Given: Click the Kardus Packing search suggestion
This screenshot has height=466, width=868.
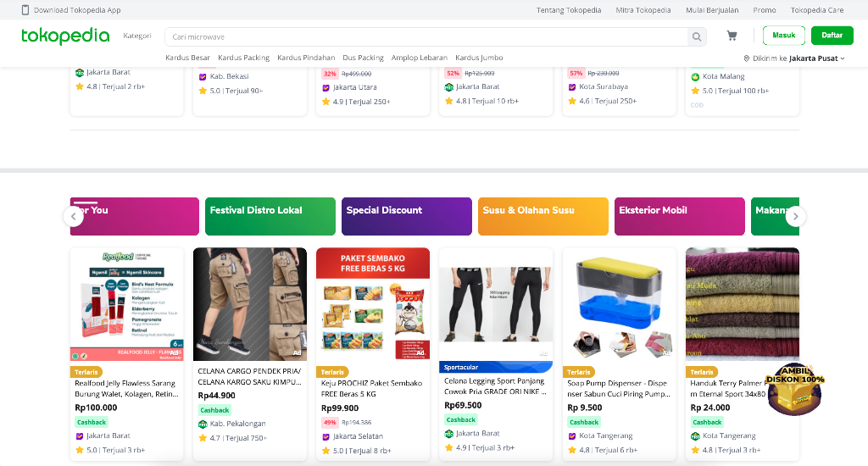Looking at the screenshot, I should 243,58.
